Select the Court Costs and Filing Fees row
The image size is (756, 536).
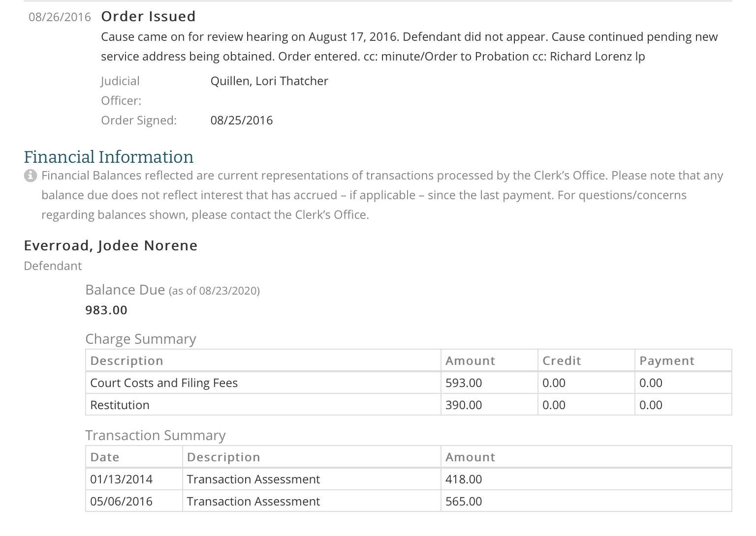pyautogui.click(x=409, y=383)
